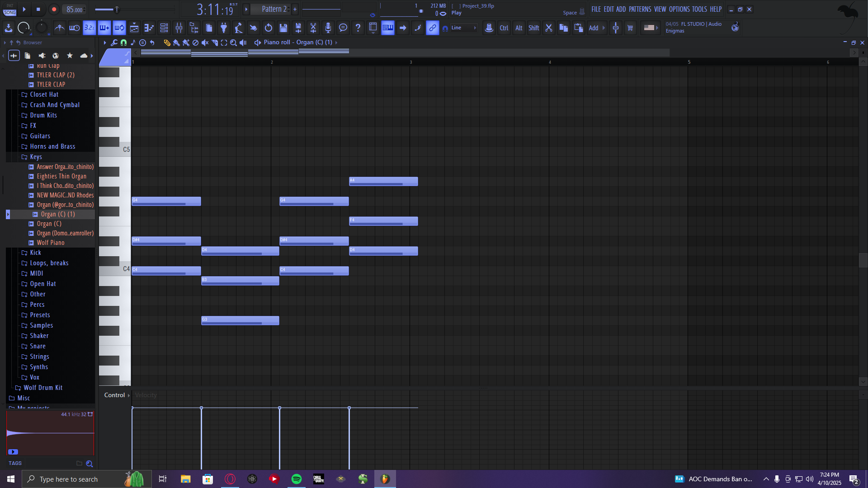This screenshot has height=488, width=868.
Task: Adjust the master volume slider at top
Action: tap(117, 9)
